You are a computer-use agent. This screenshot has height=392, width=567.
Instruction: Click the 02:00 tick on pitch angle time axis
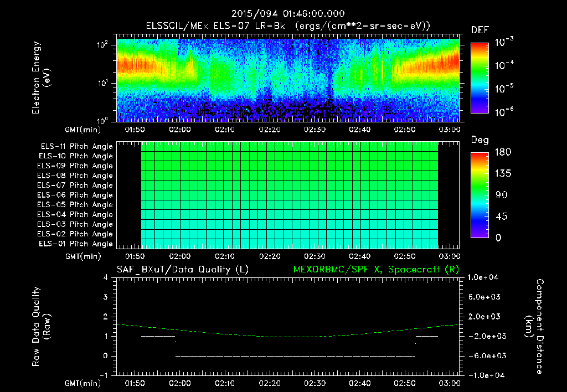click(x=180, y=256)
